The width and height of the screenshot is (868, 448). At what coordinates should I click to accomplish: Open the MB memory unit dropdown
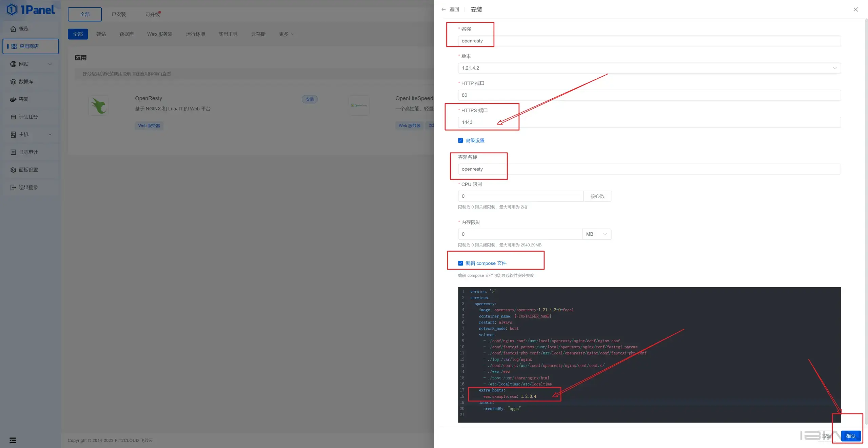(597, 234)
